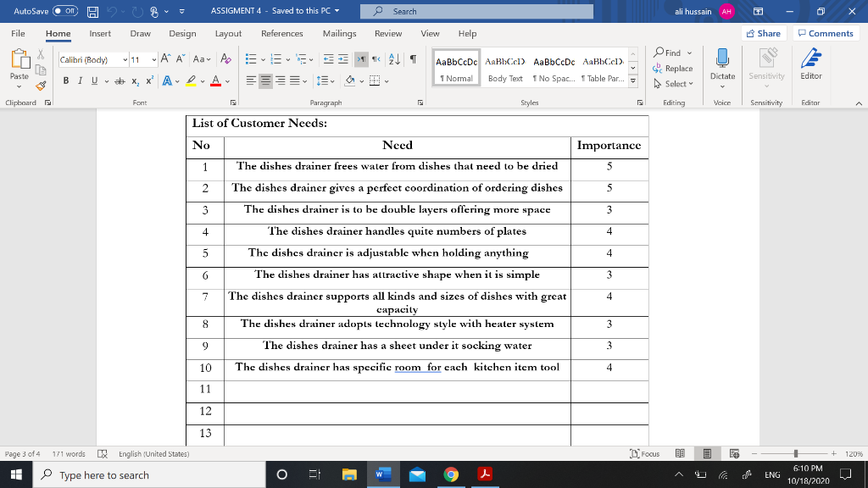Click Align Left icon
The width and height of the screenshot is (868, 488).
click(x=251, y=81)
